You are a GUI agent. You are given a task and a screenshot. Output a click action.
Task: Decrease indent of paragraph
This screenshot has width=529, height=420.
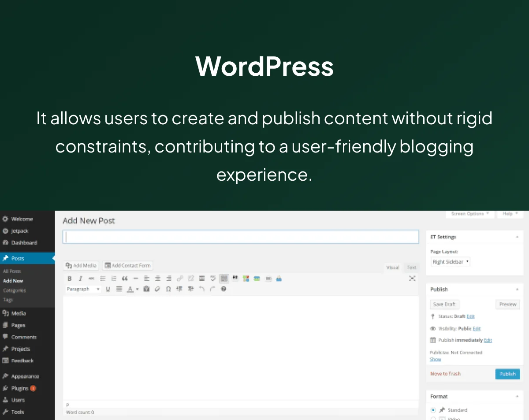tap(179, 289)
